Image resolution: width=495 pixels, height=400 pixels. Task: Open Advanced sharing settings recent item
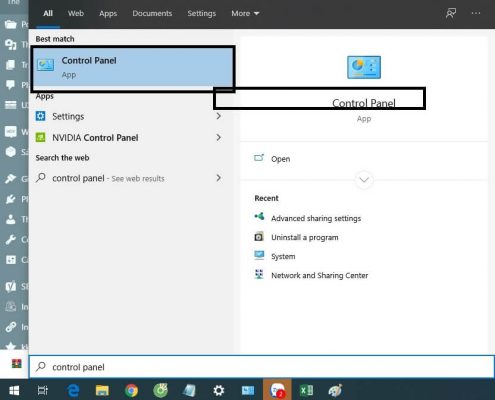pyautogui.click(x=316, y=218)
